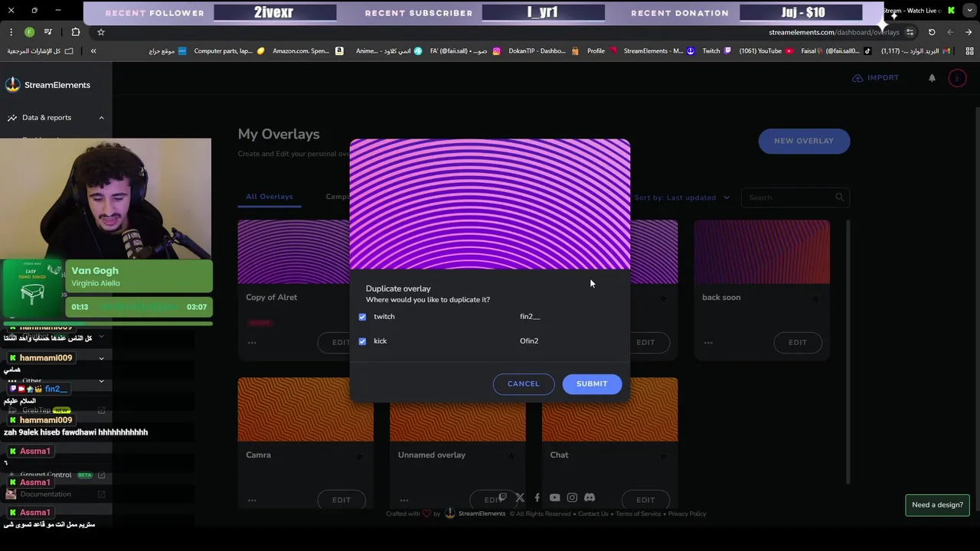980x551 pixels.
Task: Click the NEW OVERLAY button
Action: [x=804, y=141]
